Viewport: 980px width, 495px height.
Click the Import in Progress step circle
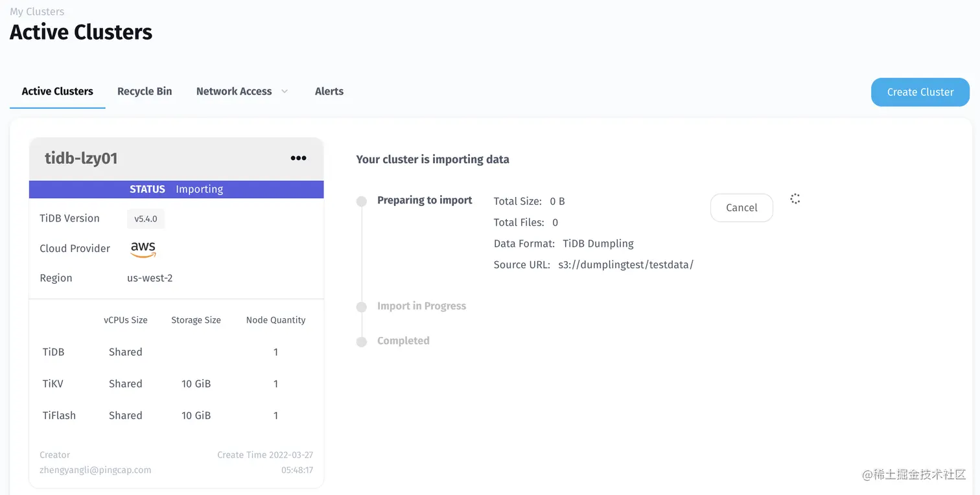coord(362,307)
